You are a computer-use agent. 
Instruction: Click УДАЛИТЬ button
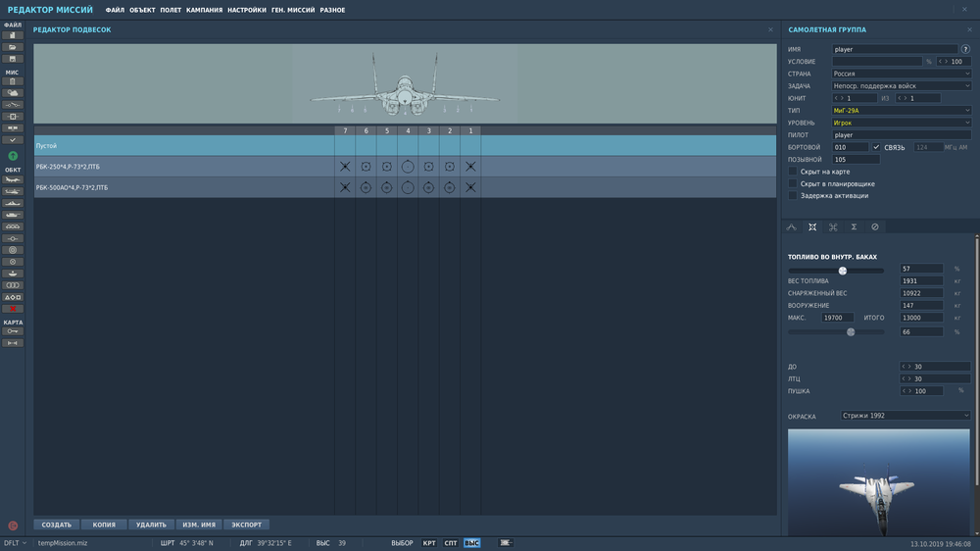click(x=151, y=525)
